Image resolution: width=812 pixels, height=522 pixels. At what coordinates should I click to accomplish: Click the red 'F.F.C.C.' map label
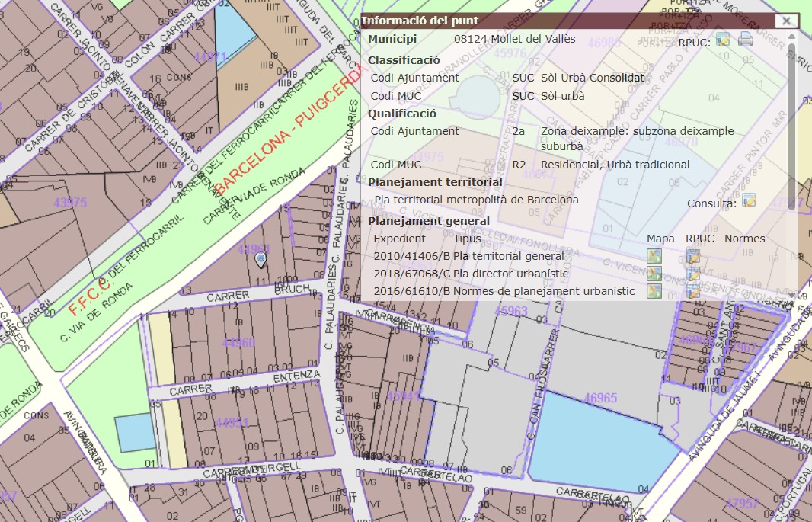[90, 296]
